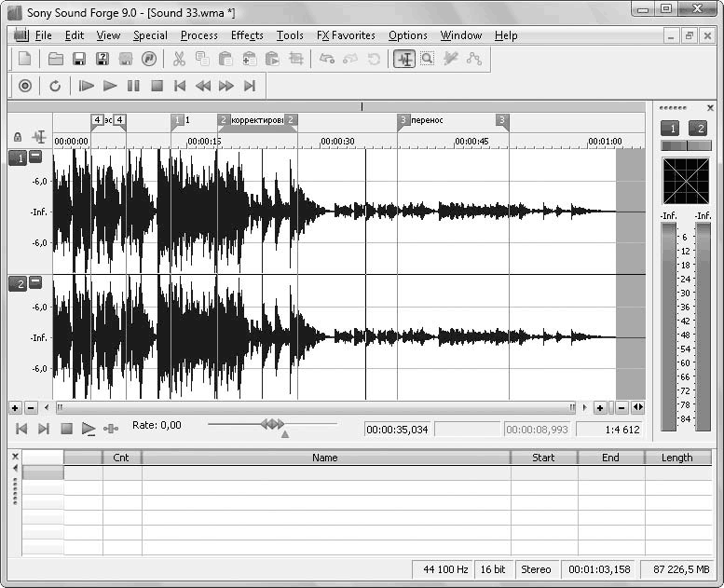724x588 pixels.
Task: Toggle the lock icon left of the ruler
Action: (x=17, y=137)
